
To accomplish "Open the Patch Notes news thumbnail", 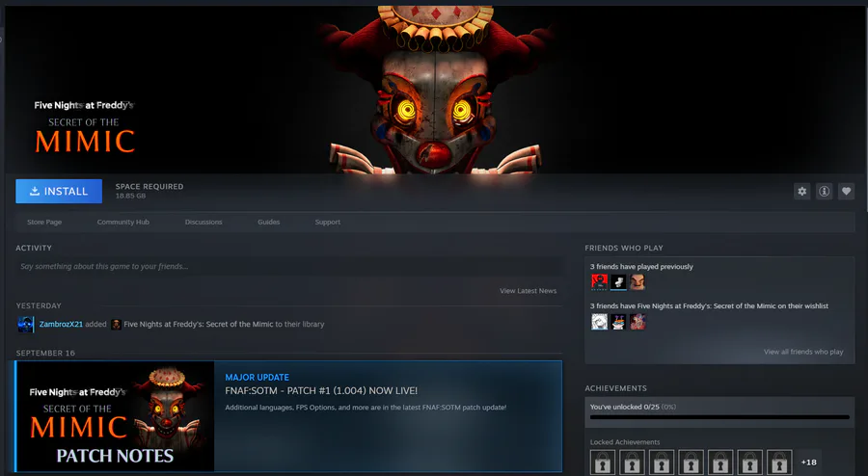I will tap(115, 416).
